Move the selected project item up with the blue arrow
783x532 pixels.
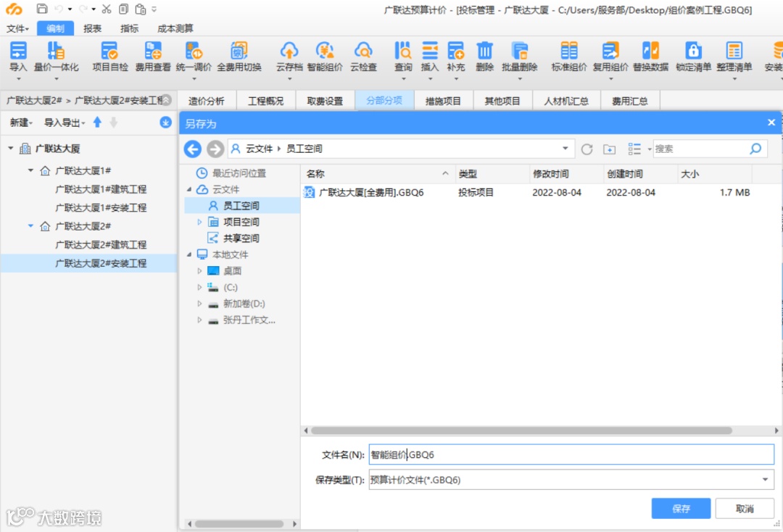pyautogui.click(x=97, y=122)
